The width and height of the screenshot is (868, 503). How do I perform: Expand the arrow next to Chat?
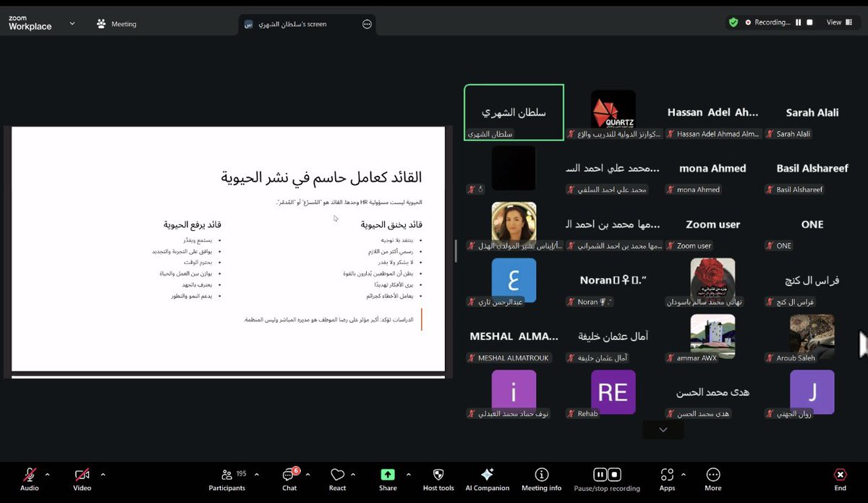(307, 475)
